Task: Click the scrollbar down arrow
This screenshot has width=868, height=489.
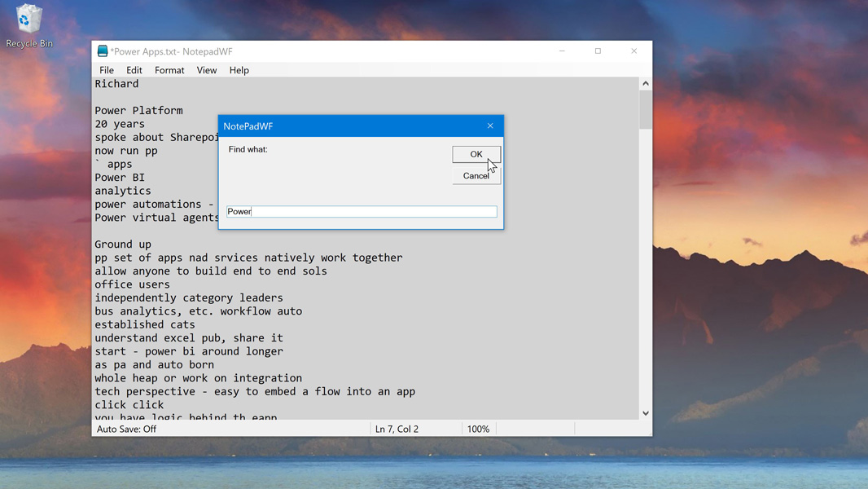Action: 646,413
